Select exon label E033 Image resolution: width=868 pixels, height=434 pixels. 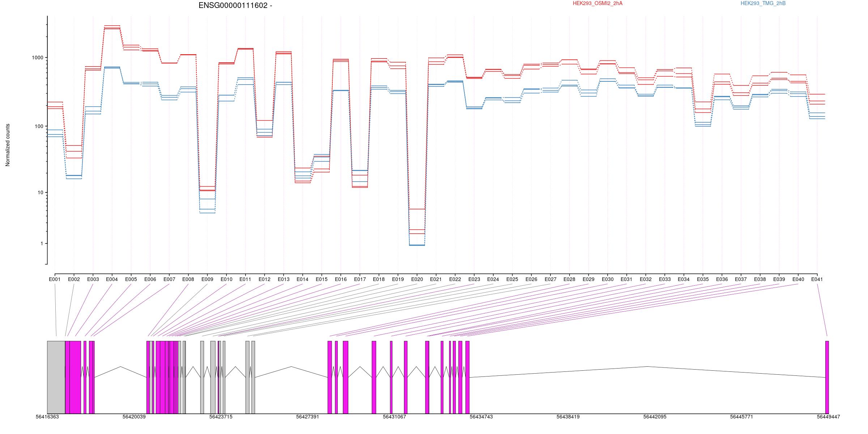click(x=665, y=279)
